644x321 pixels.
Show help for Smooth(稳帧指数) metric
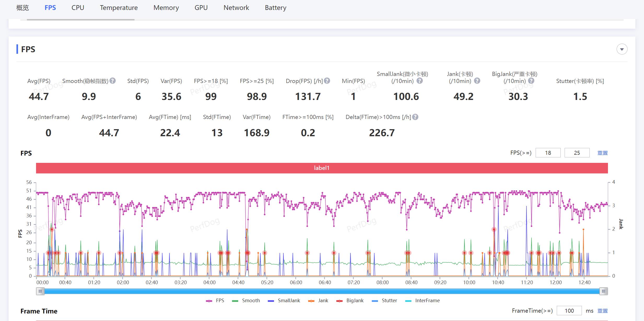(x=113, y=81)
